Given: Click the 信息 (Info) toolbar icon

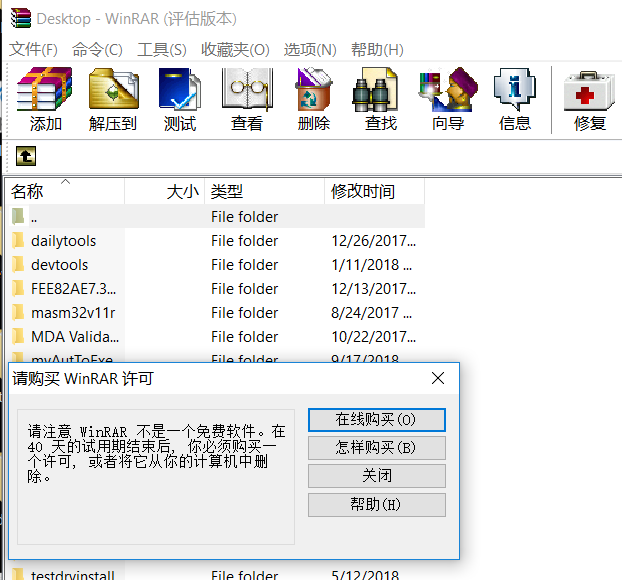Looking at the screenshot, I should point(514,89).
